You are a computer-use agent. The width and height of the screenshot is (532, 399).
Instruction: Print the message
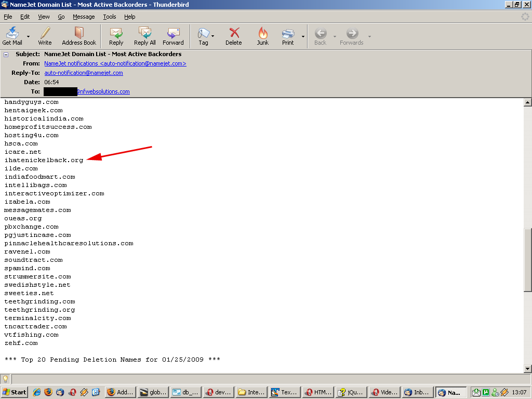coord(288,36)
